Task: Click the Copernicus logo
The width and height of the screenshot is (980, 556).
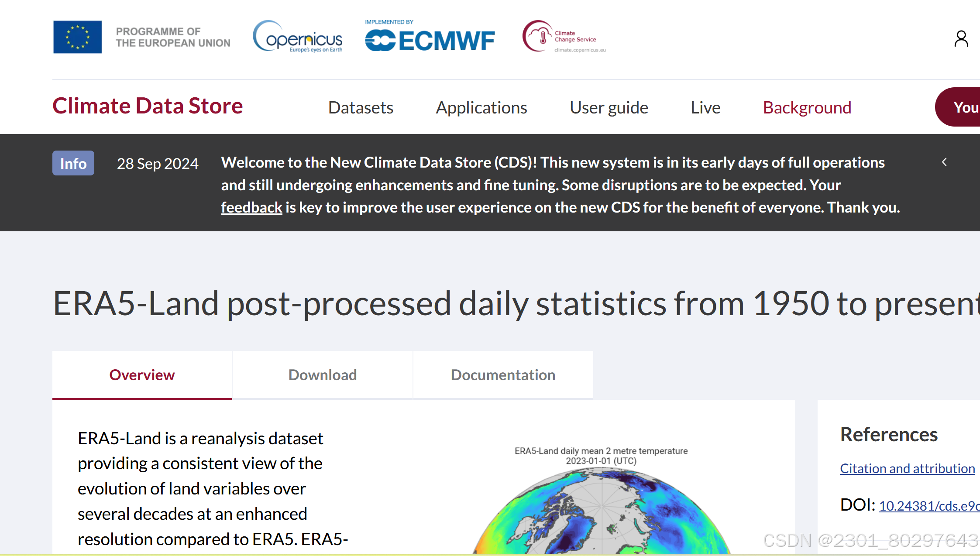Action: 298,37
